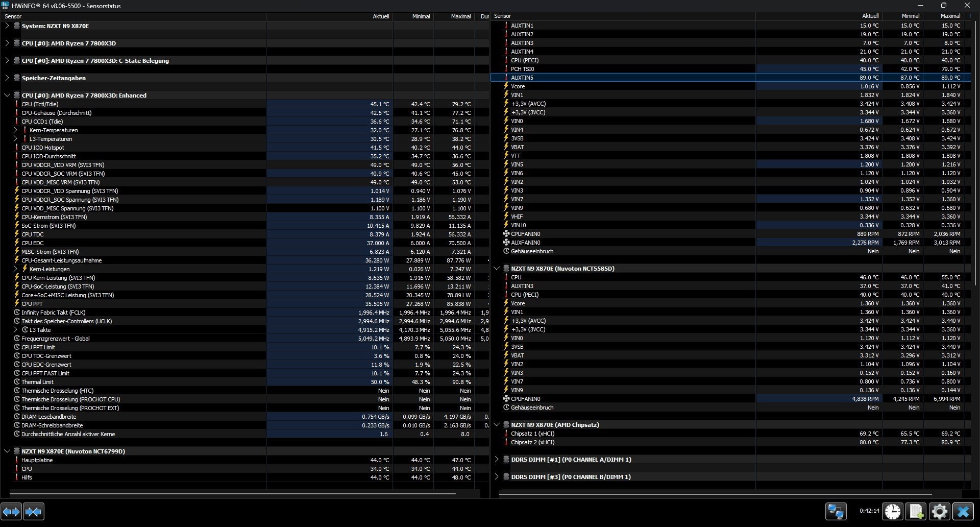Expand L3 Takte subgroup
Viewport: 980px width, 527px height.
pyautogui.click(x=15, y=330)
